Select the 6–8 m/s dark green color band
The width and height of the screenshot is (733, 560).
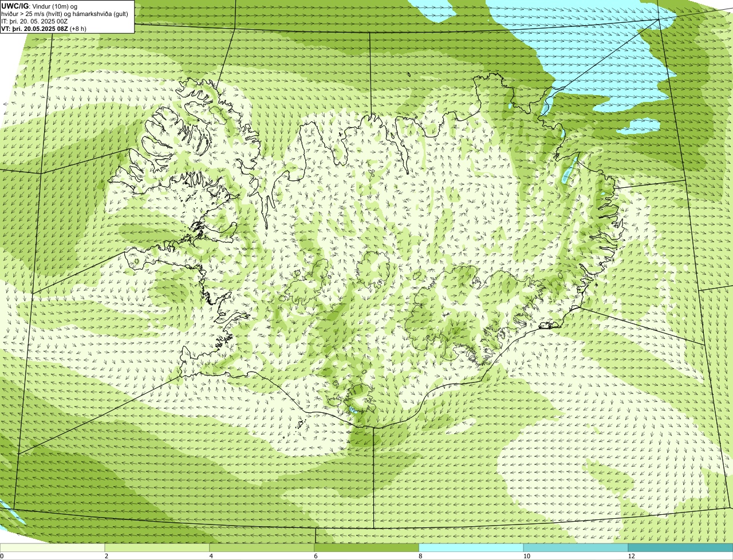[367, 547]
